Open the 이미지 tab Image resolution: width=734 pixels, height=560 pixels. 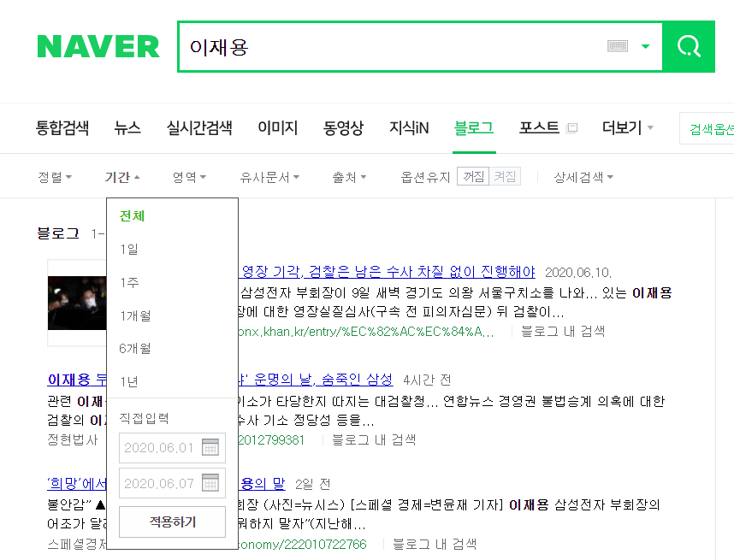(277, 127)
